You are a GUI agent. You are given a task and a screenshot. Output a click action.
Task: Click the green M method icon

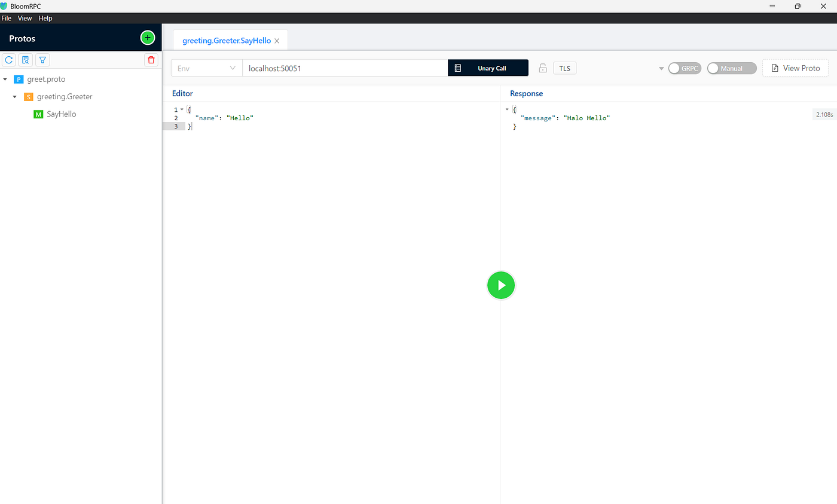38,114
